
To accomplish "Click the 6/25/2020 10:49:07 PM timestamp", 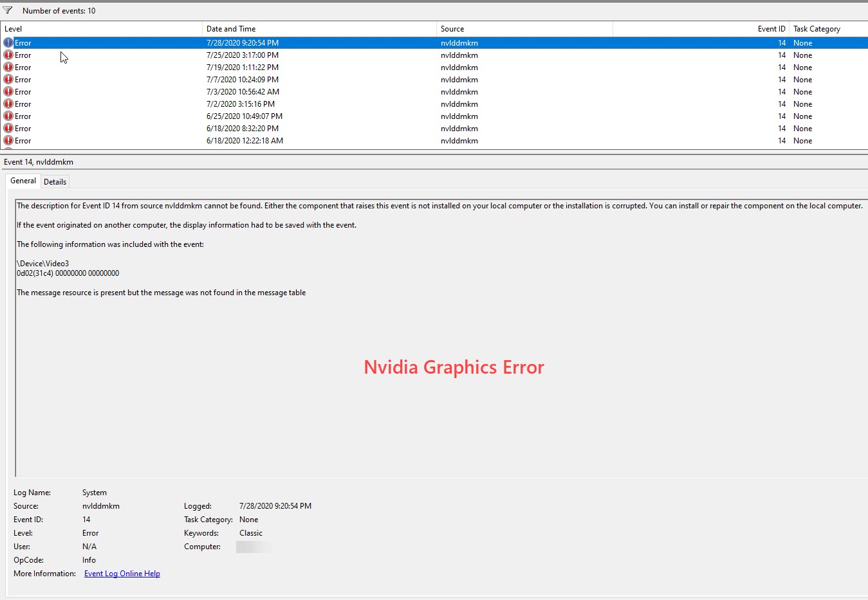I will 245,116.
